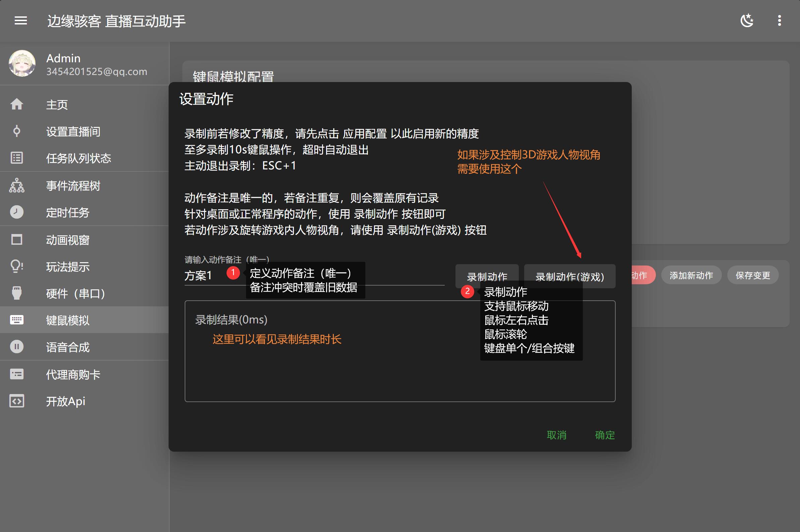Confirm the dialog with 确定
The height and width of the screenshot is (532, 800).
pos(604,435)
